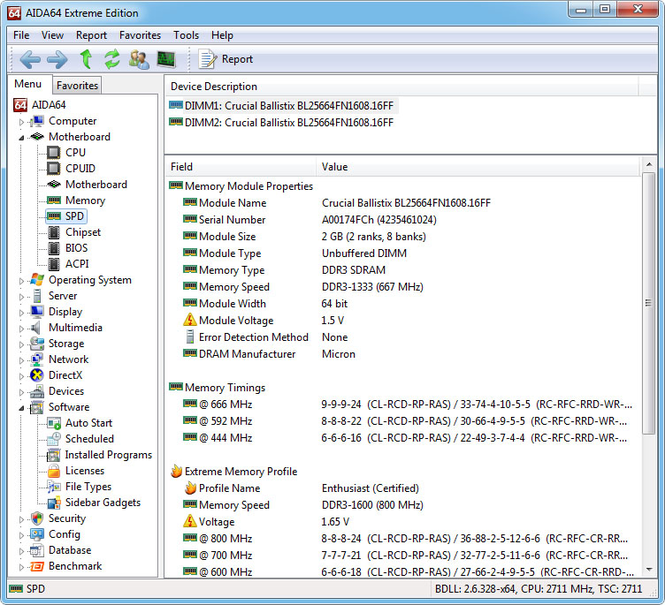665x605 pixels.
Task: Open the File menu
Action: coord(21,35)
